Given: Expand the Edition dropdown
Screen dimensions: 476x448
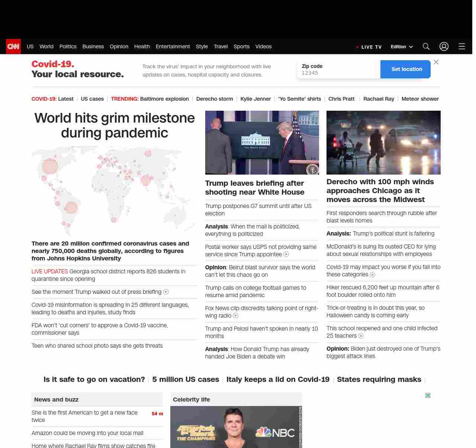Looking at the screenshot, I should click(402, 47).
